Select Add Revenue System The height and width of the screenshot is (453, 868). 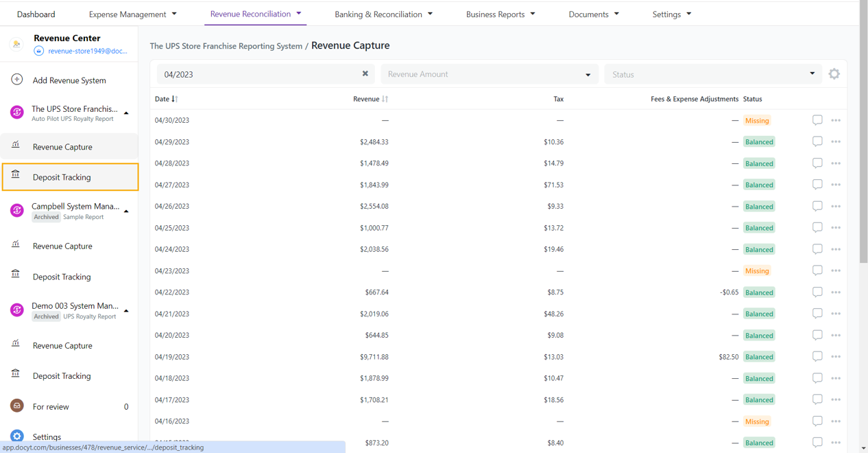tap(69, 80)
